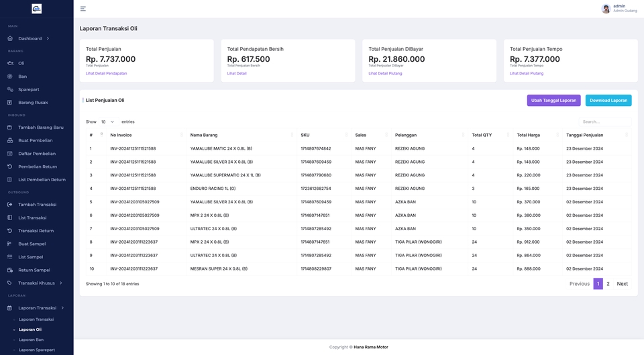The image size is (644, 355).
Task: Click Ubah Tanggal Laporan button
Action: pos(553,100)
